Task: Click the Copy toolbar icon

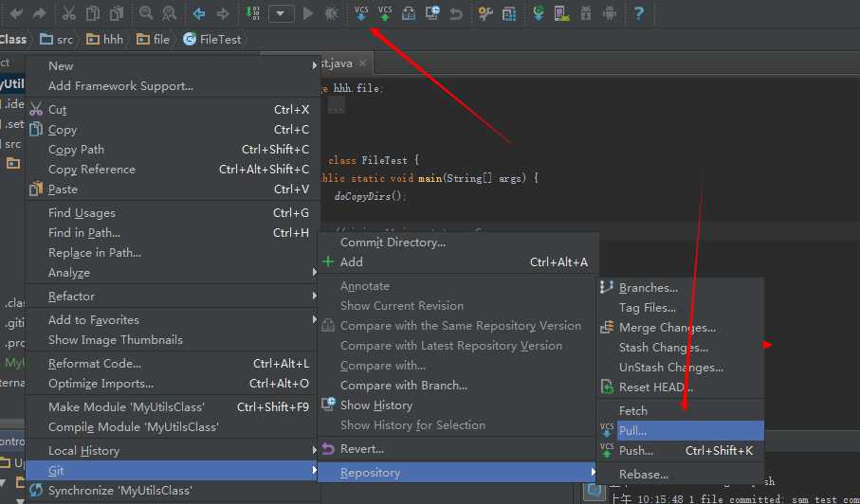Action: pos(93,13)
